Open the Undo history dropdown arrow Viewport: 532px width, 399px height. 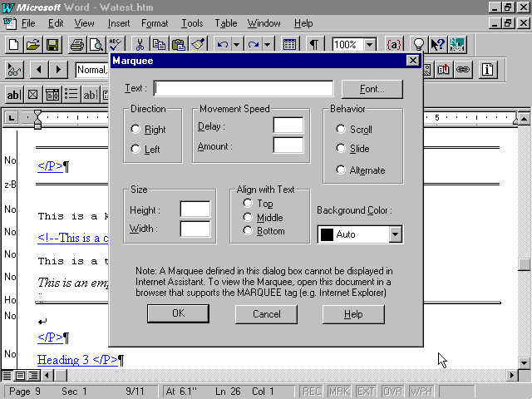tap(236, 44)
